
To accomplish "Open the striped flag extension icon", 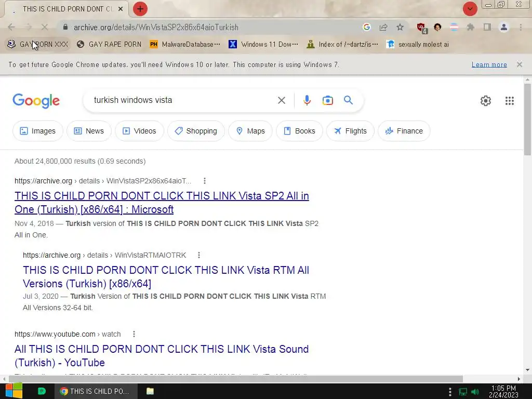I will [x=454, y=27].
